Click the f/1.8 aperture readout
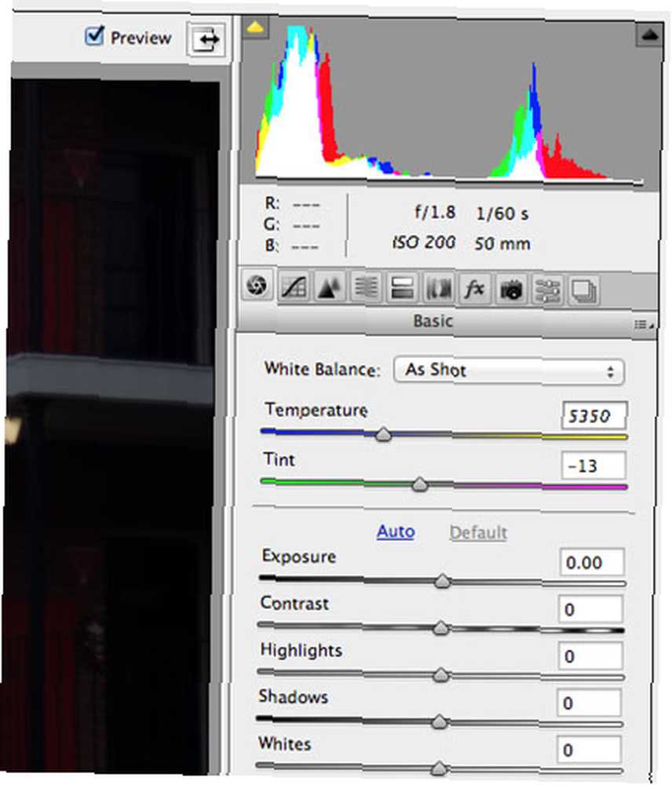The image size is (672, 785). tap(435, 212)
